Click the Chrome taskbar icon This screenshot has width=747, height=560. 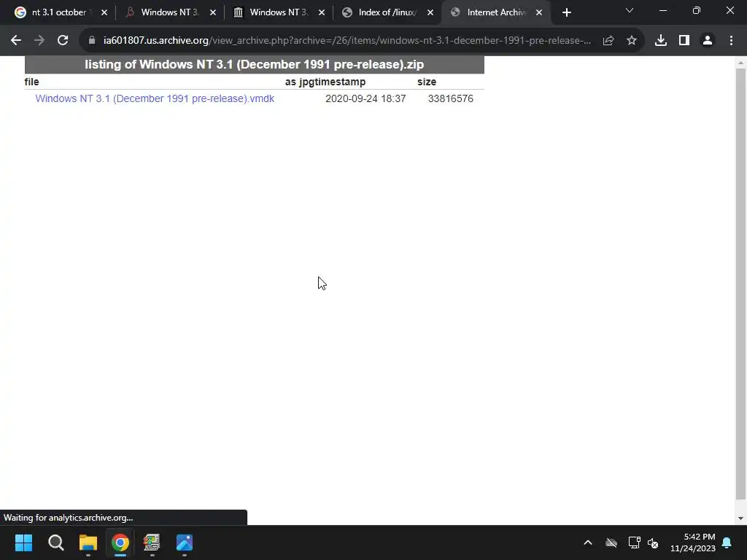[x=120, y=542]
